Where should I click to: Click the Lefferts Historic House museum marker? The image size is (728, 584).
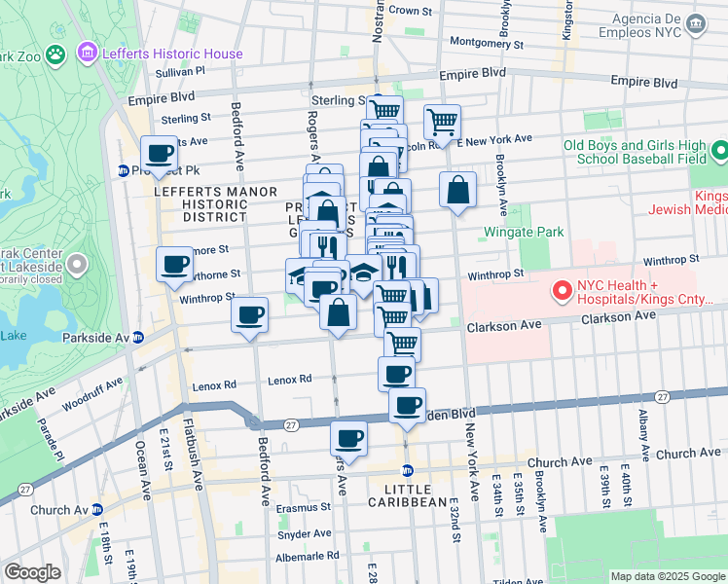click(x=88, y=53)
